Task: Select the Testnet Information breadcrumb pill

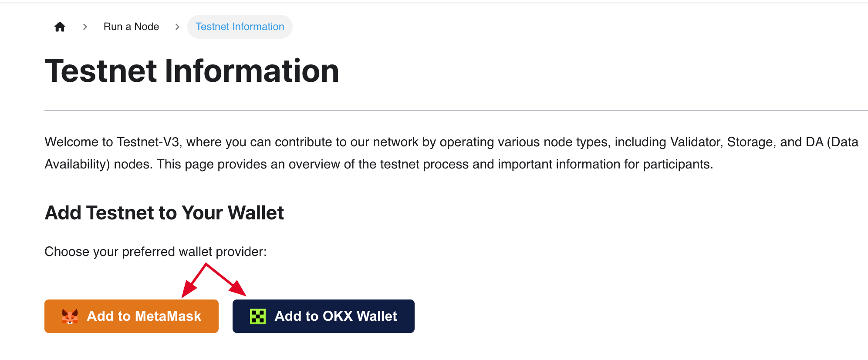Action: click(x=240, y=27)
